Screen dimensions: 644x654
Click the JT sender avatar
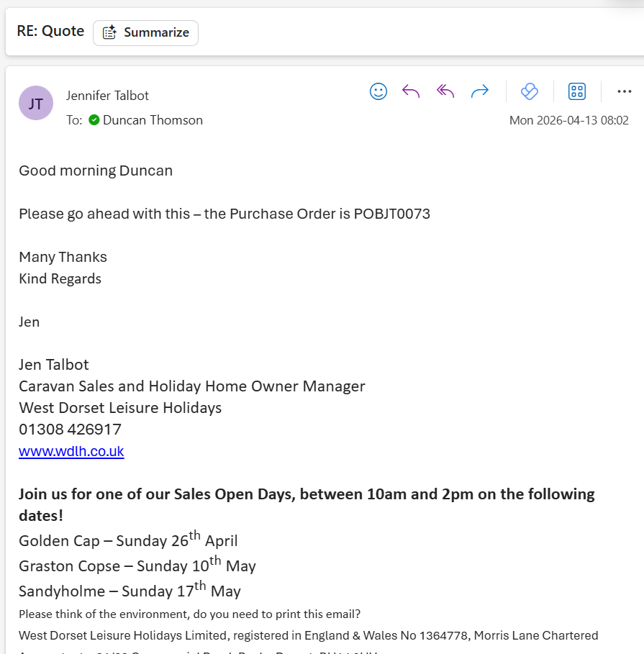pos(35,104)
